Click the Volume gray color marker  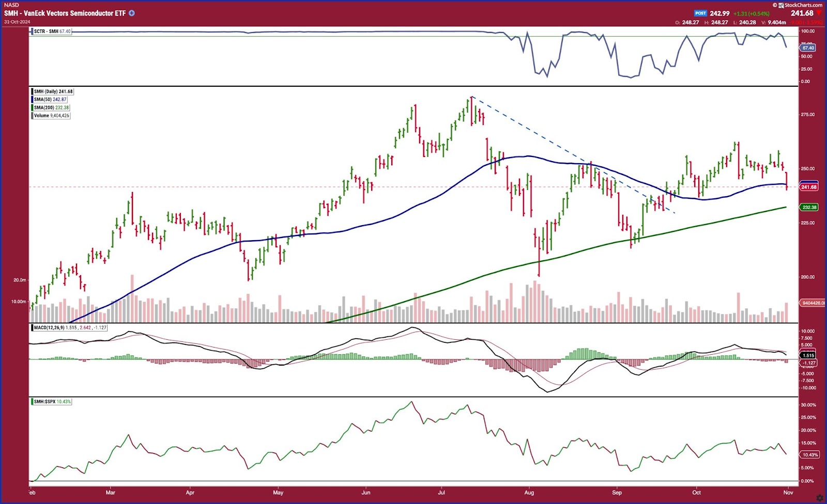pyautogui.click(x=32, y=116)
